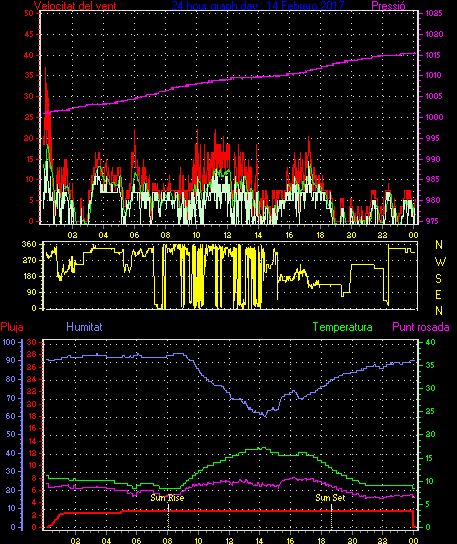Click the magenta 'Pressió' axis label
The width and height of the screenshot is (457, 544).
point(388,6)
